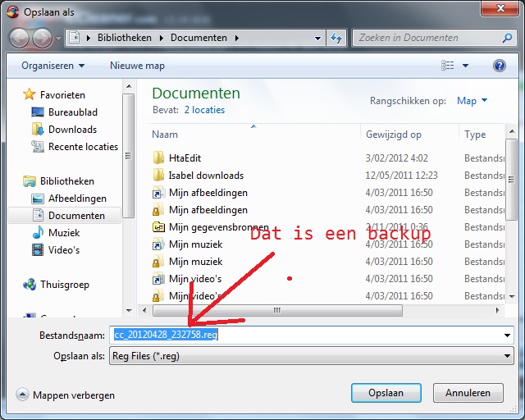Viewport: 525px width, 420px height.
Task: Click the magnifier icon in search box
Action: 507,38
